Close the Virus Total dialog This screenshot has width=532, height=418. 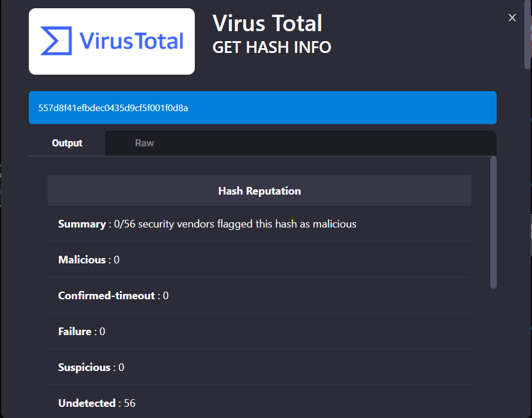512,18
